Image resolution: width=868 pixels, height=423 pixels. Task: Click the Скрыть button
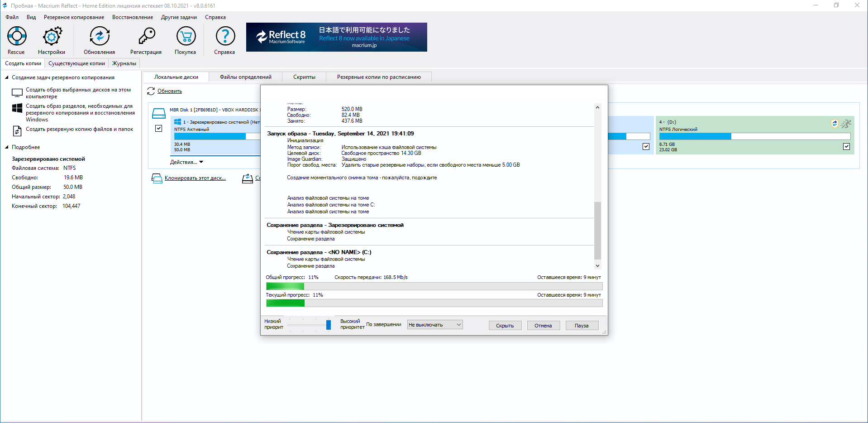[x=505, y=326]
